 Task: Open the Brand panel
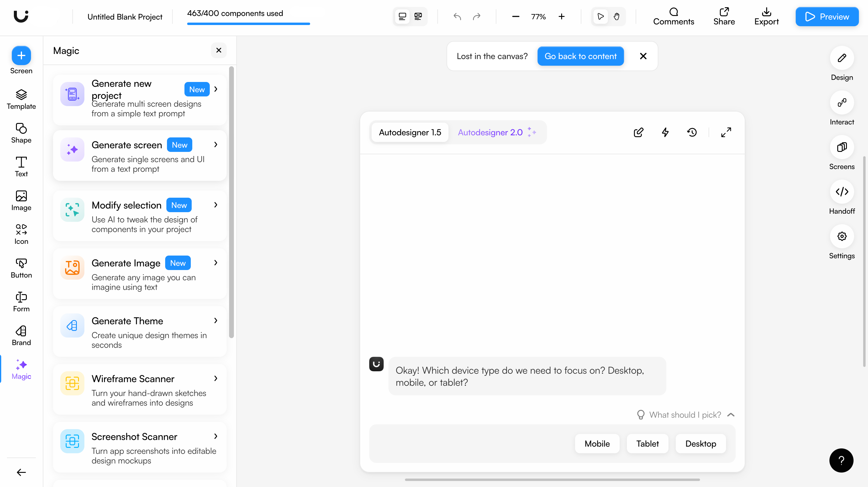point(21,335)
